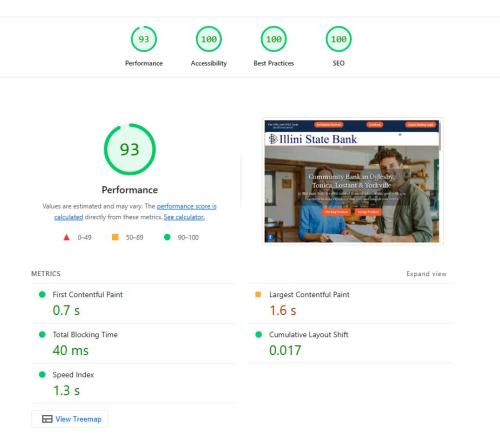
Task: Click the Performance 93 score gauge at top
Action: point(144,39)
